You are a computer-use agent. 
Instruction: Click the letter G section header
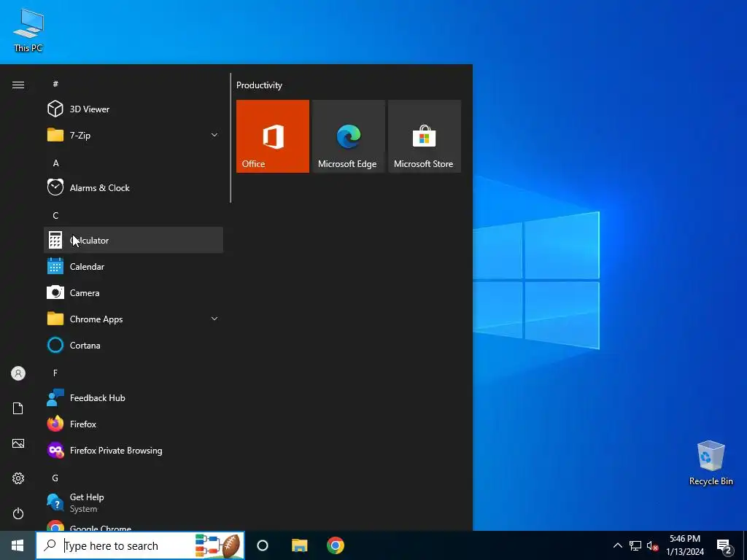point(55,478)
